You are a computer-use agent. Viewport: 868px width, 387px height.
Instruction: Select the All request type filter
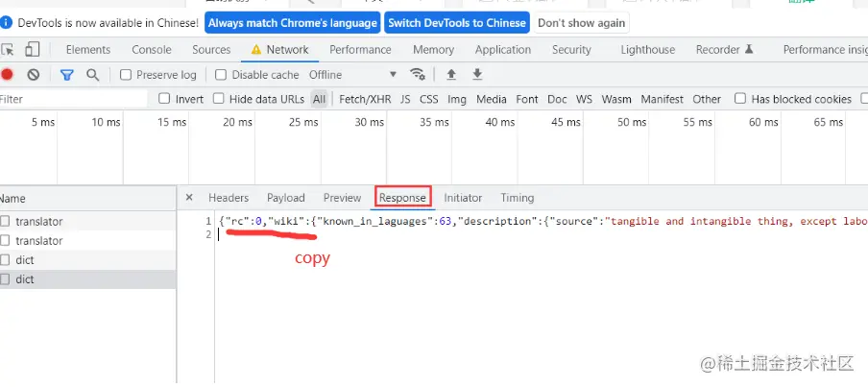pos(319,99)
